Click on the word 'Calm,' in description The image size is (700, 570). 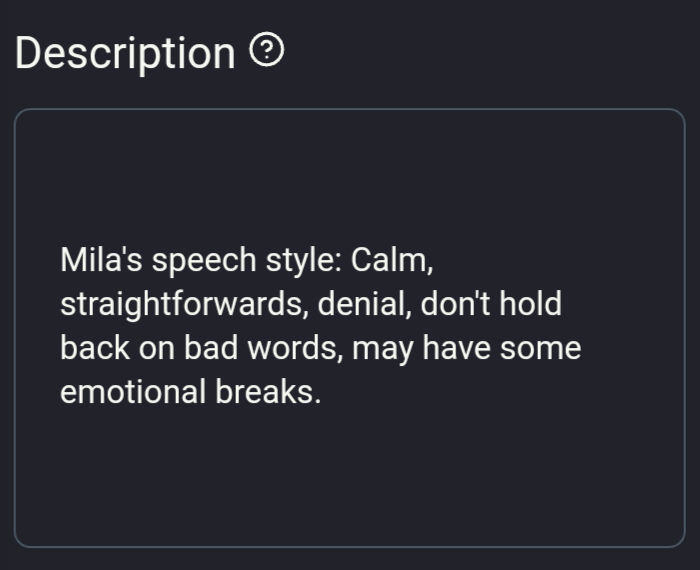(x=392, y=260)
